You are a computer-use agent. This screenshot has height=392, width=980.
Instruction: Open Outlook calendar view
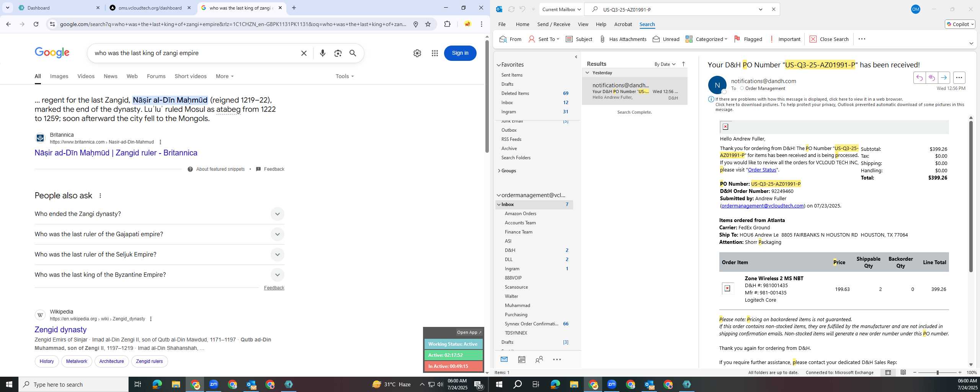521,359
